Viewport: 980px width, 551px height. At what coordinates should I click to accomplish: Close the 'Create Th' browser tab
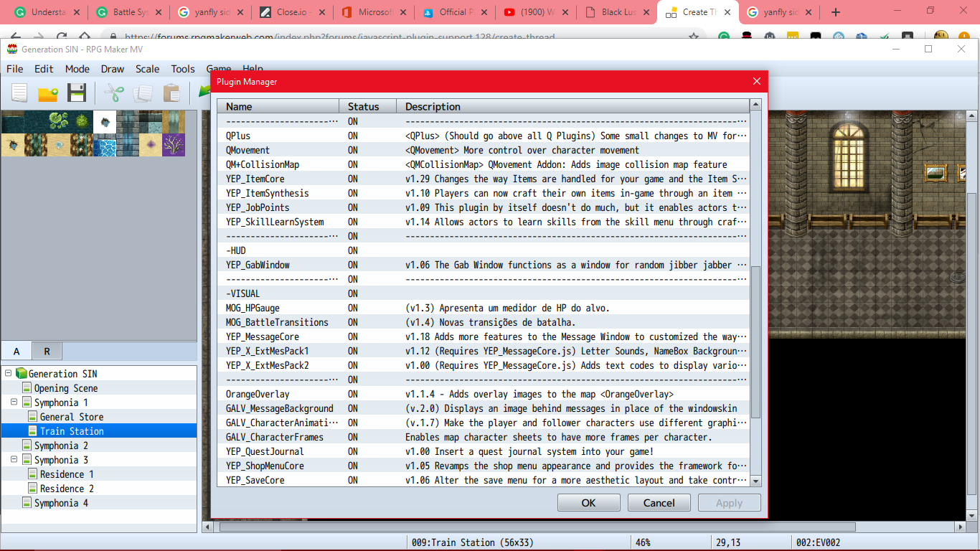click(x=727, y=12)
